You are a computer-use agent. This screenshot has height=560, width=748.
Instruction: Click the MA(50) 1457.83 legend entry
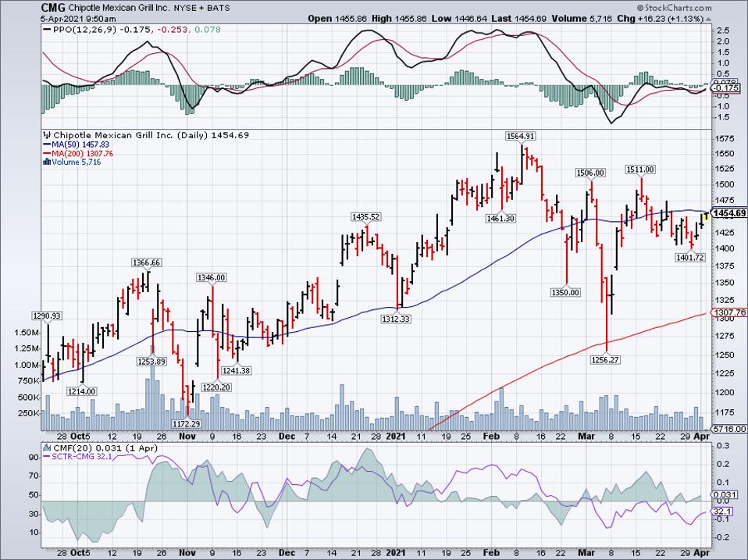pos(80,144)
